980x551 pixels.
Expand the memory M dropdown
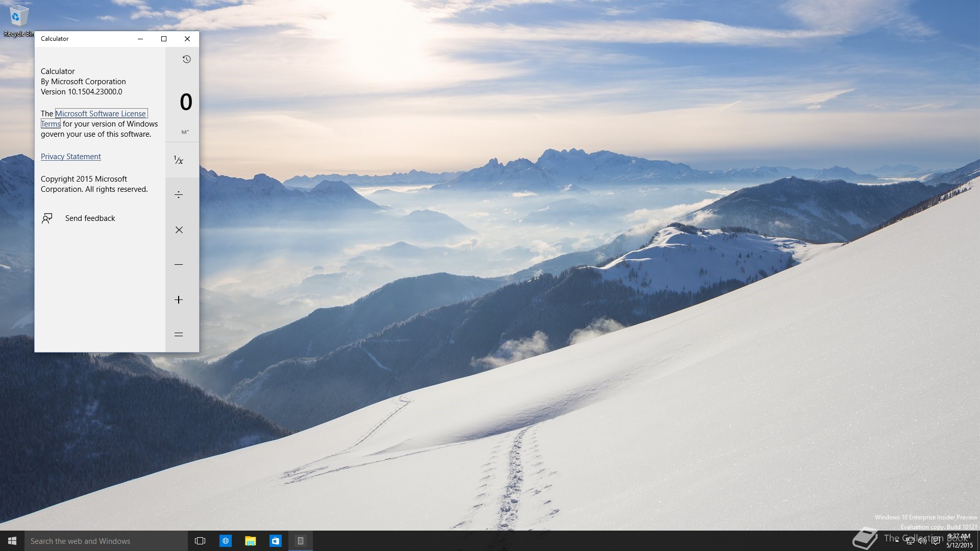pyautogui.click(x=185, y=132)
